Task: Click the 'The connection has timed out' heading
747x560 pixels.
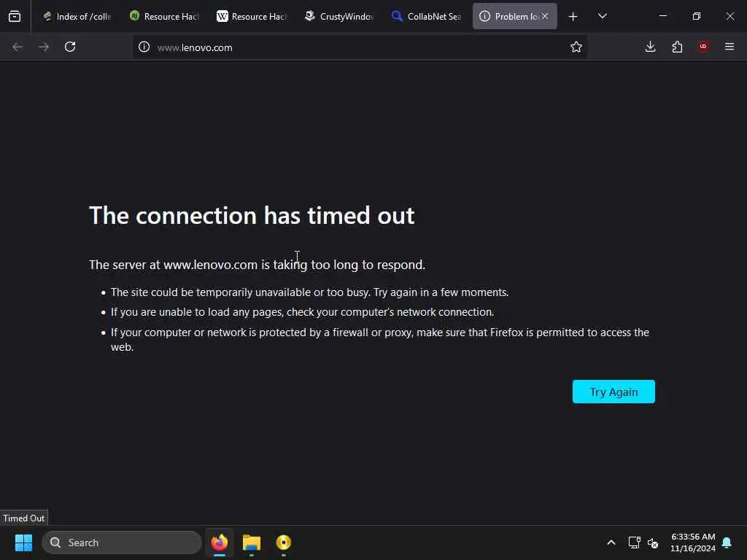Action: (252, 215)
